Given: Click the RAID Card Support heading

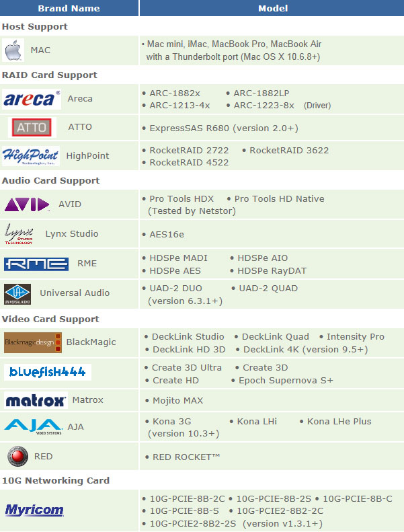Looking at the screenshot, I should [50, 75].
